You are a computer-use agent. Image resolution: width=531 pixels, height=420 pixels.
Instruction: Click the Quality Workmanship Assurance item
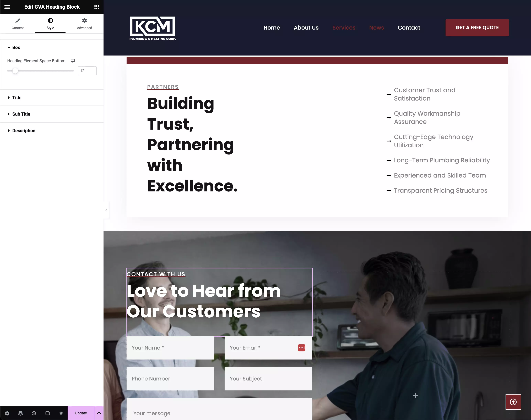pyautogui.click(x=427, y=118)
